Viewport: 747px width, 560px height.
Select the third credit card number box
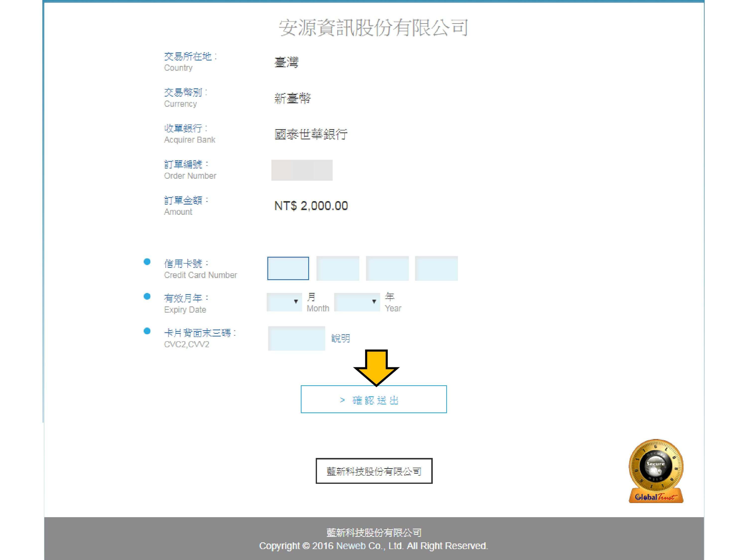tap(387, 269)
